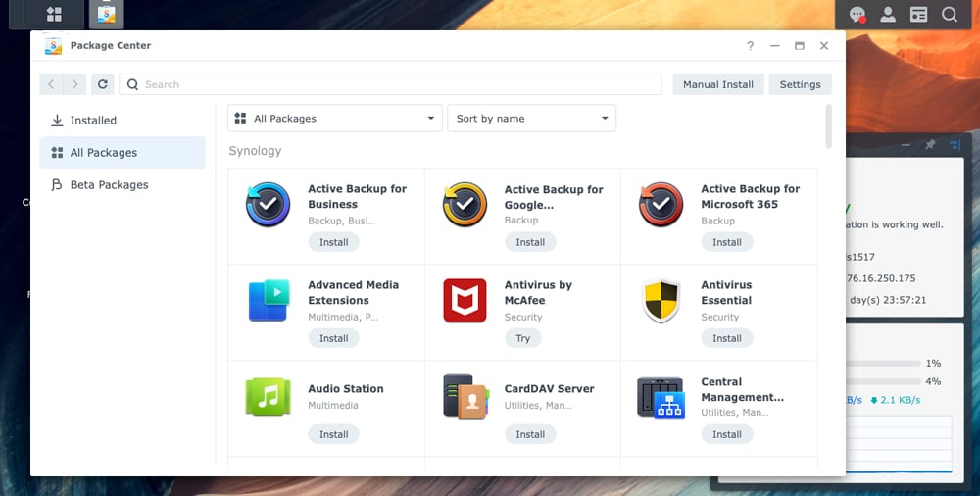Install Active Backup for Business
This screenshot has height=496, width=980.
(334, 242)
